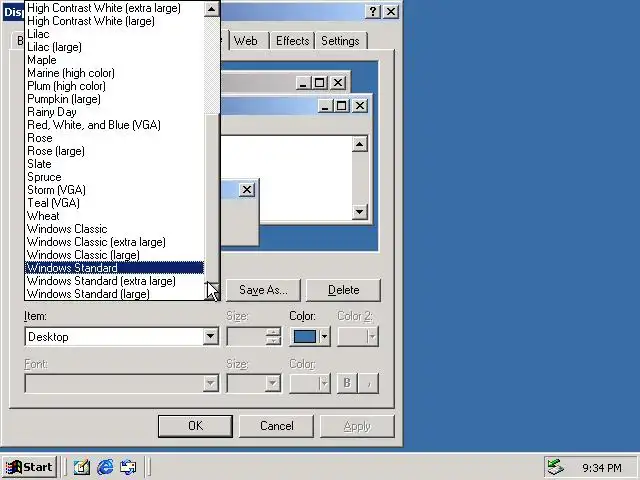Open Outlook Express quick launch icon
This screenshot has width=640, height=480.
[129, 467]
